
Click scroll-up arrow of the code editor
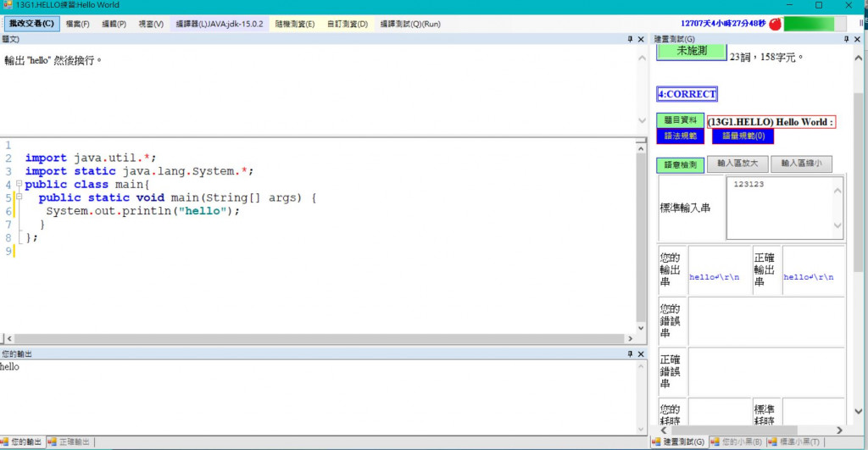[641, 148]
